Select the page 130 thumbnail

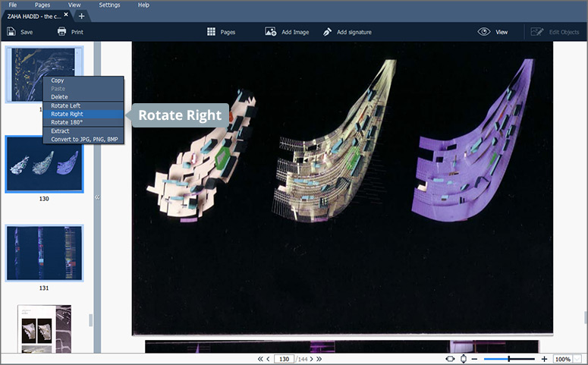pos(44,164)
